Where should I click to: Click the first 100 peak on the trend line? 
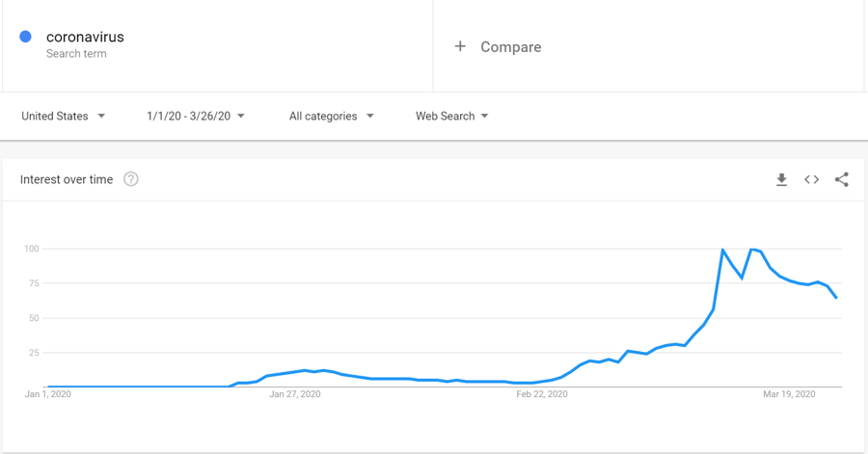coord(723,250)
